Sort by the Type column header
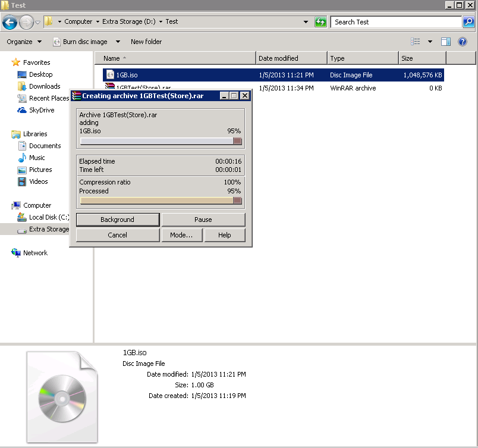478x448 pixels. click(x=363, y=58)
